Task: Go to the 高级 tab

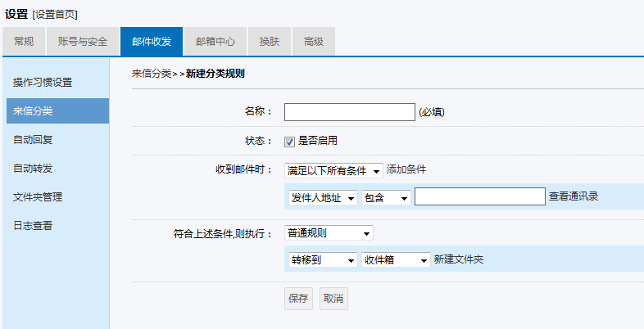Action: click(x=313, y=41)
